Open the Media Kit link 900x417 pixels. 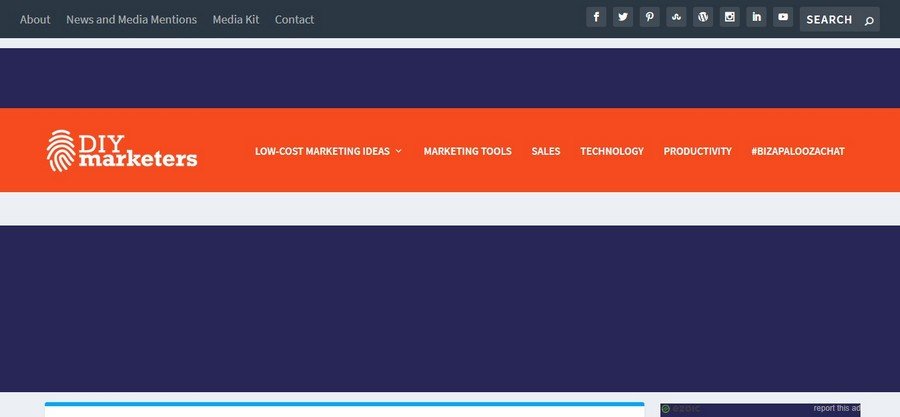[x=236, y=20]
